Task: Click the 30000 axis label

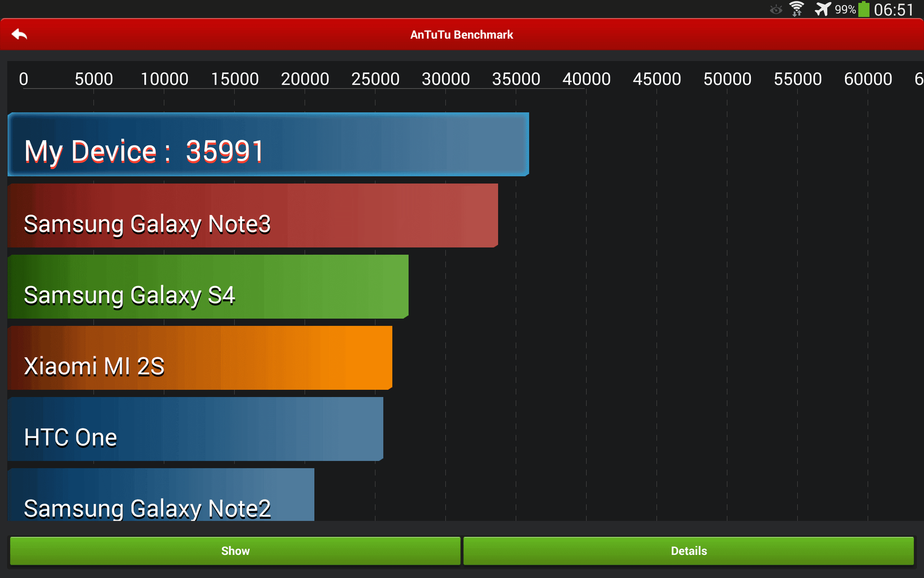Action: (446, 79)
